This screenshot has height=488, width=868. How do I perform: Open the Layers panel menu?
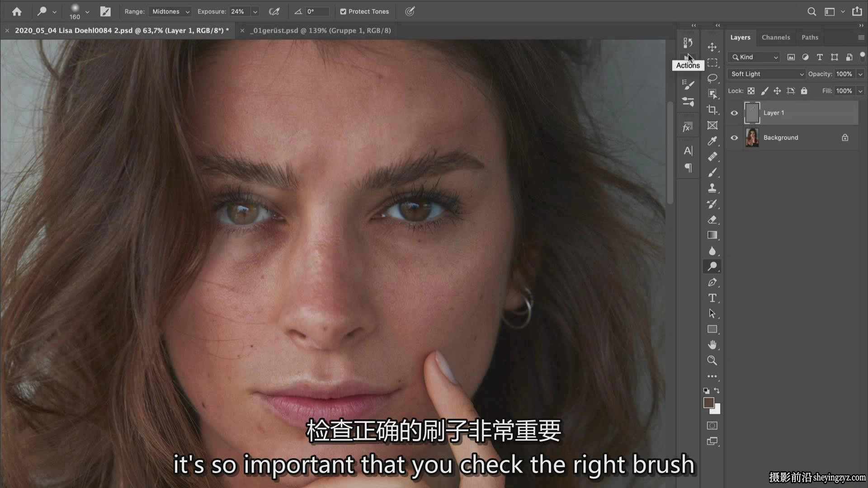[x=861, y=38]
